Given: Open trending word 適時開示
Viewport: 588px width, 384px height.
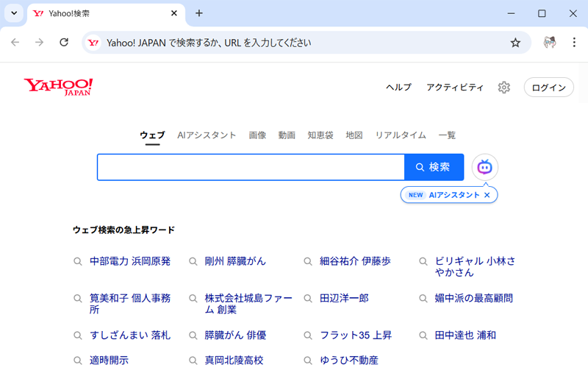Looking at the screenshot, I should coord(109,360).
